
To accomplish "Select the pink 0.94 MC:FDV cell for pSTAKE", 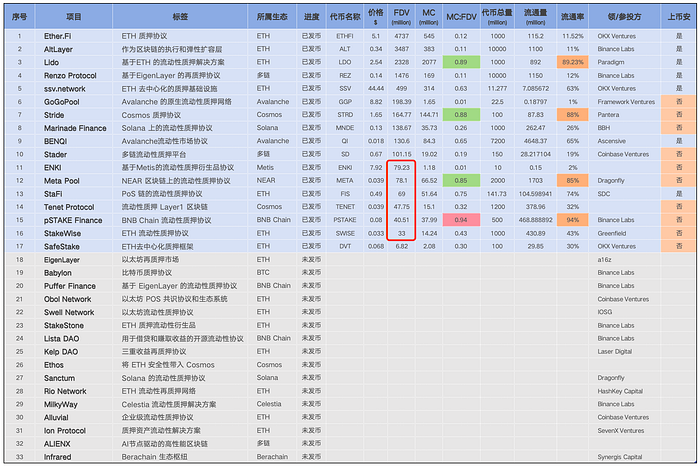I will click(461, 219).
